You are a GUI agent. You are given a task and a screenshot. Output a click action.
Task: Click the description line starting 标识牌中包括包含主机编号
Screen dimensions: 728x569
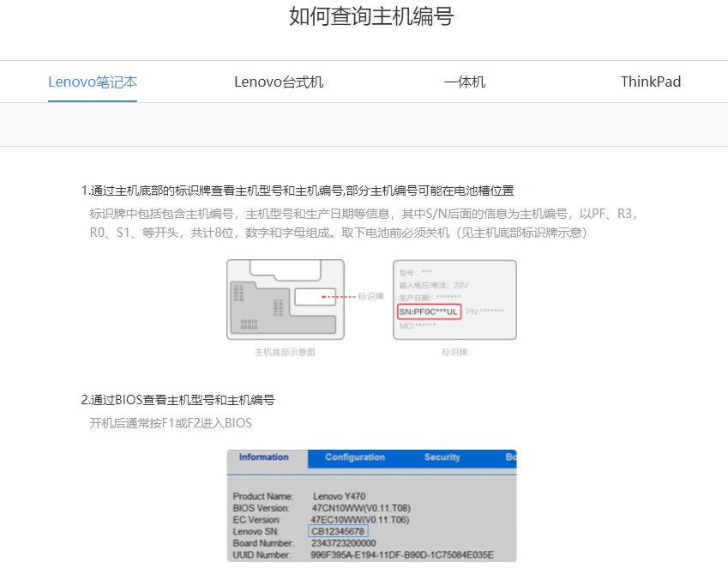(x=364, y=214)
